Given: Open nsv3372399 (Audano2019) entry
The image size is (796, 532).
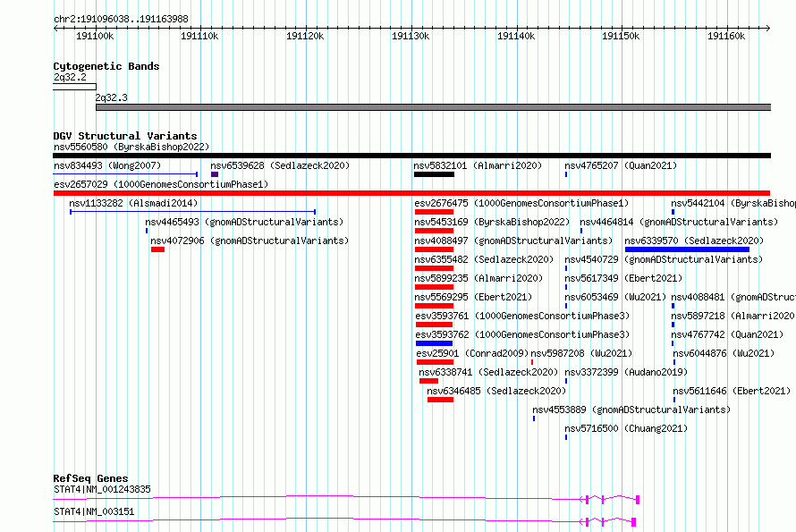Looking at the screenshot, I should pos(626,373).
